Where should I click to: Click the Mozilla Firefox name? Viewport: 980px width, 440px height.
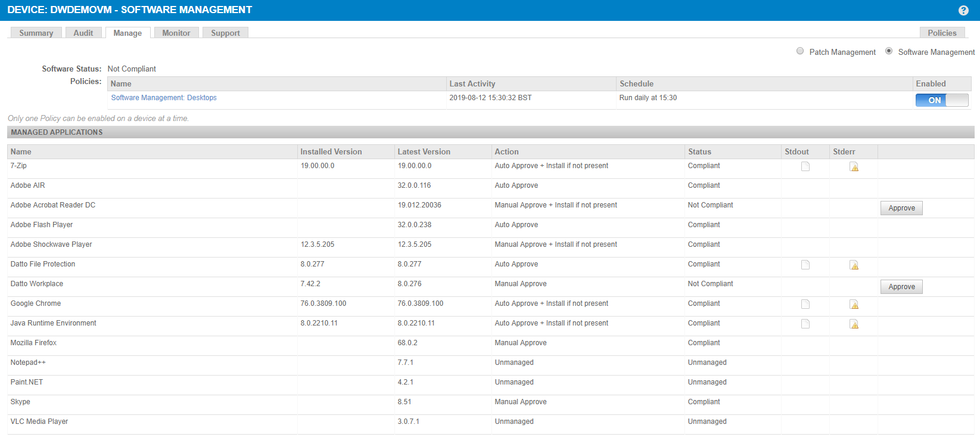[33, 343]
